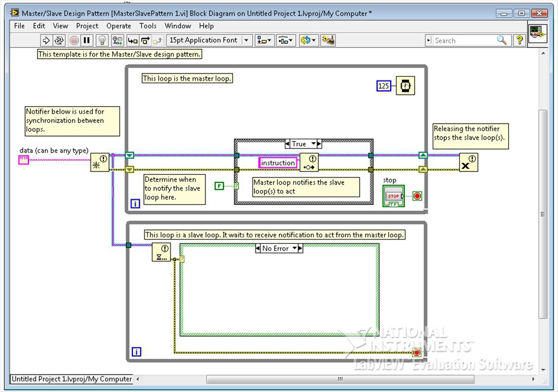558x392 pixels.
Task: Select Obtain Notifier function node
Action: click(100, 162)
